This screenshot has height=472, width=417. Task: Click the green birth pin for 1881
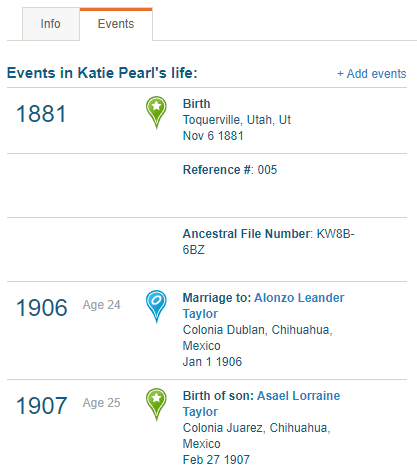coord(156,112)
